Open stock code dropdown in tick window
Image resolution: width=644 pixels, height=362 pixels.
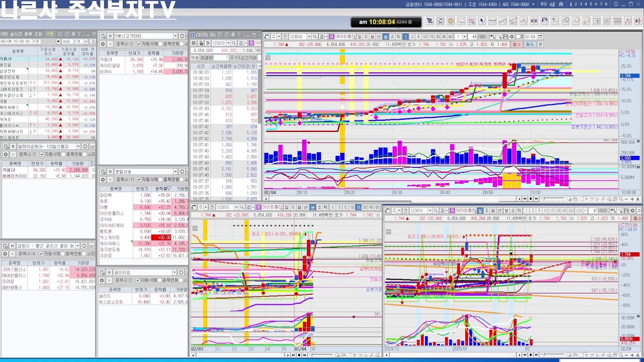coord(228,43)
